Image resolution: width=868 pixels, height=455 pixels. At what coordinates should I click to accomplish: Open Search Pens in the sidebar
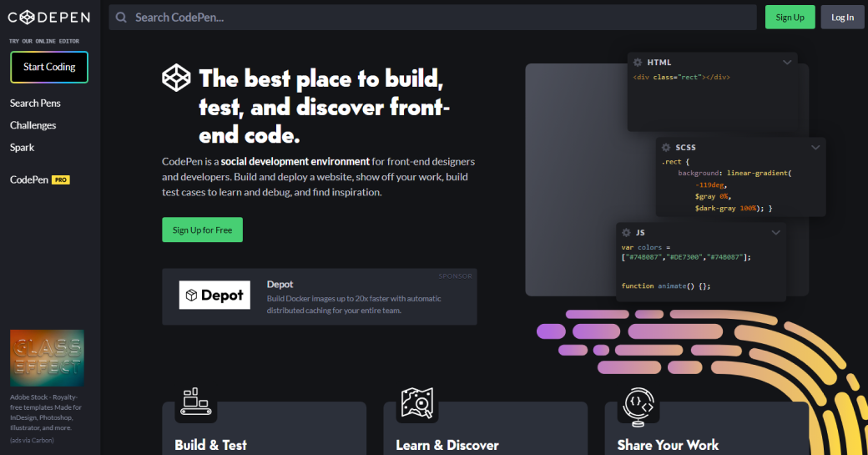click(x=35, y=103)
